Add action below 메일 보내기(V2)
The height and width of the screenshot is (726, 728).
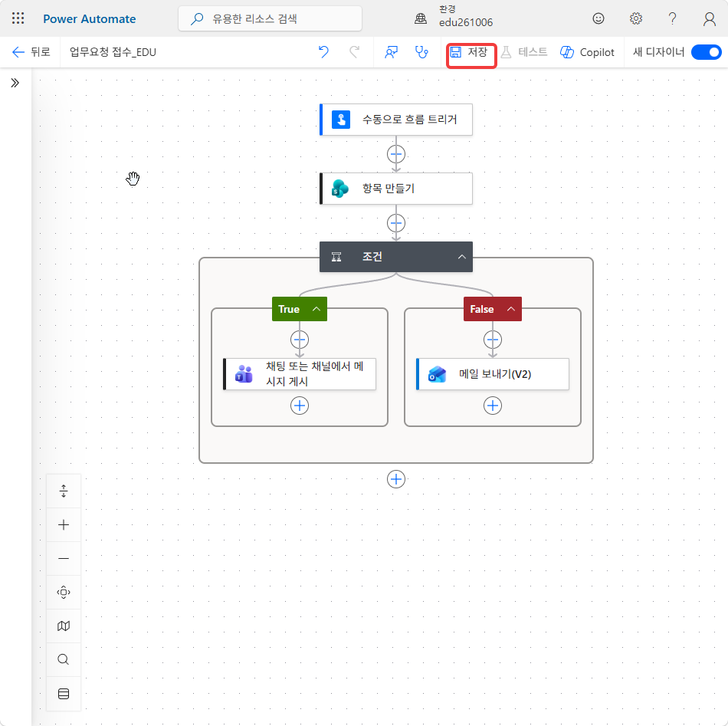click(x=493, y=406)
